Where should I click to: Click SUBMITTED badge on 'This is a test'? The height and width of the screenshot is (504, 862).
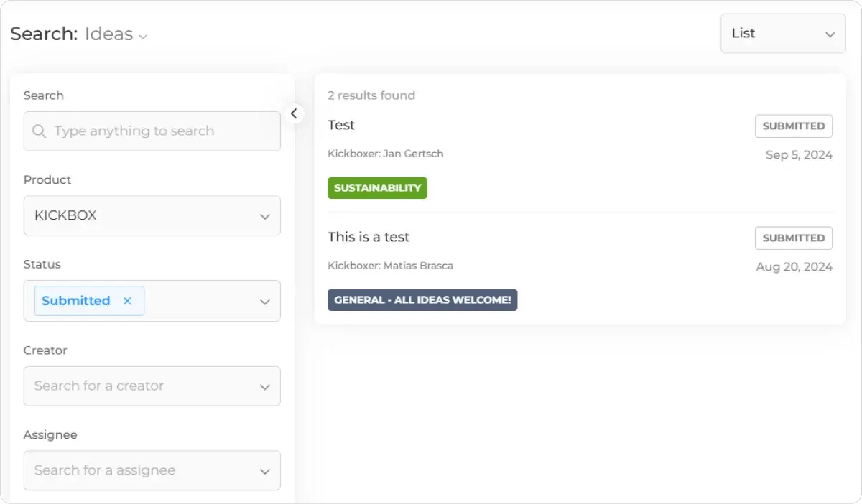click(794, 238)
